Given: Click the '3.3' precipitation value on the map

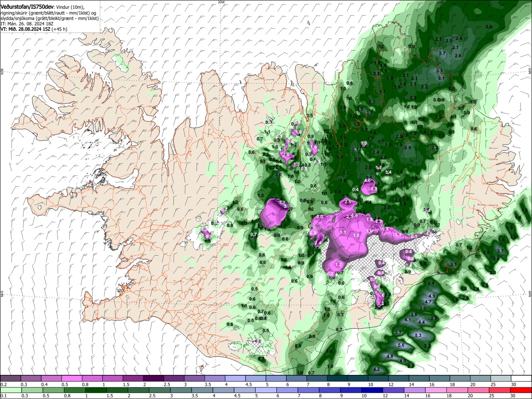Looking at the screenshot, I should click(439, 71).
